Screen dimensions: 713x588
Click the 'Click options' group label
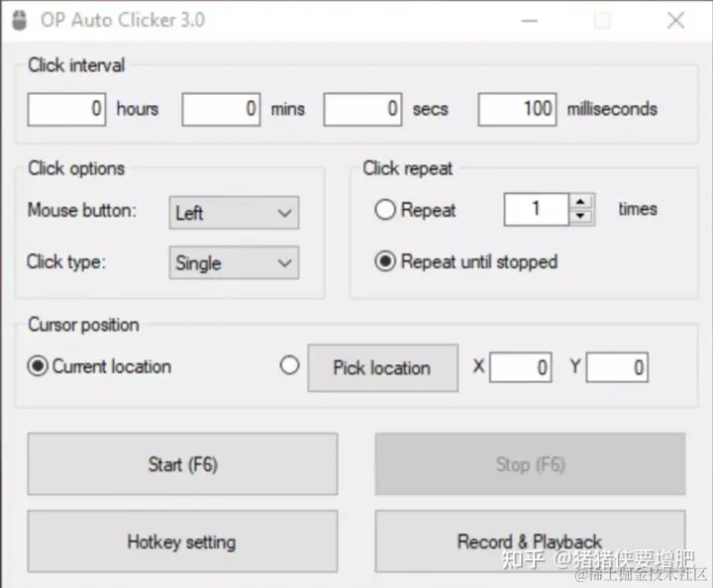76,168
